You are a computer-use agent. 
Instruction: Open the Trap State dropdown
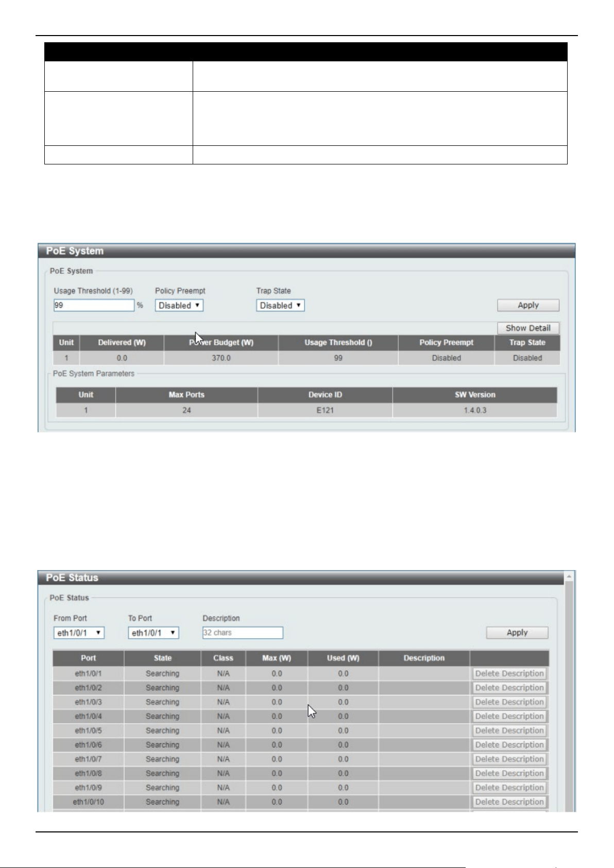click(x=281, y=306)
